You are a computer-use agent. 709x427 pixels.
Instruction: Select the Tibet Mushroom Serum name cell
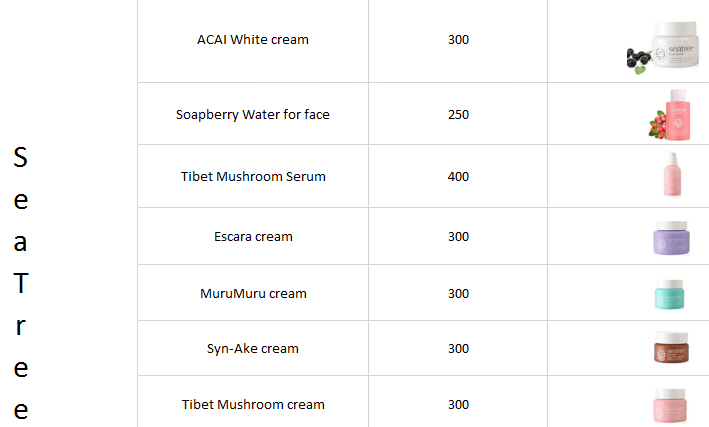tap(253, 176)
